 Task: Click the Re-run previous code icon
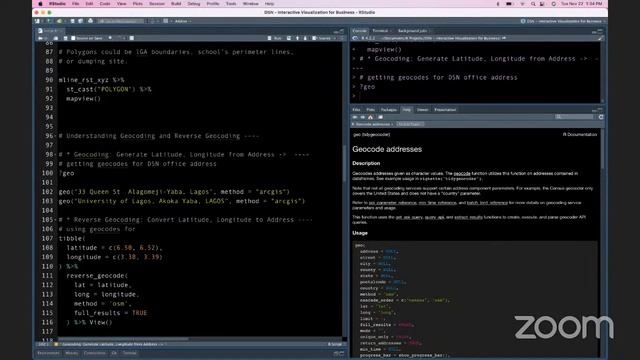click(x=289, y=38)
